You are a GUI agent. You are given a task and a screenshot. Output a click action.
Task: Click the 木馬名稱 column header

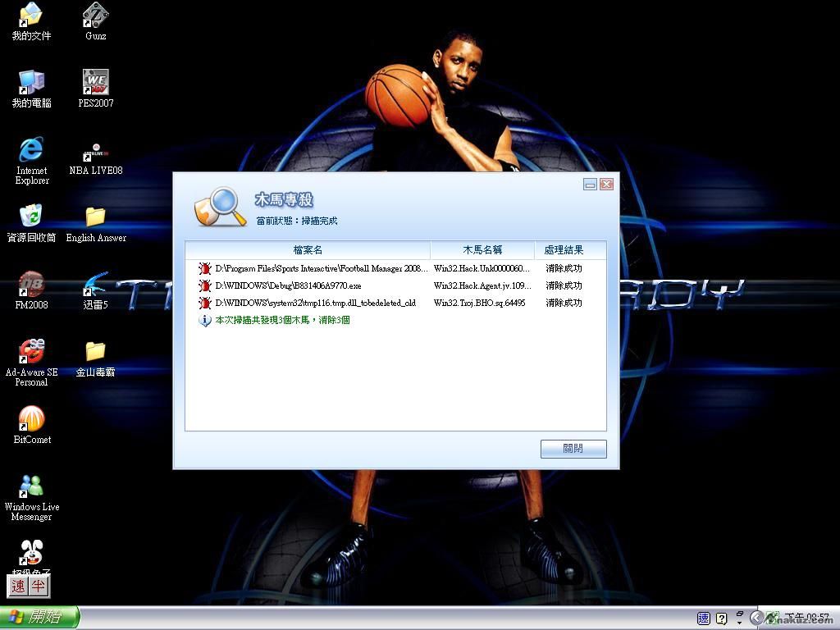pyautogui.click(x=482, y=250)
